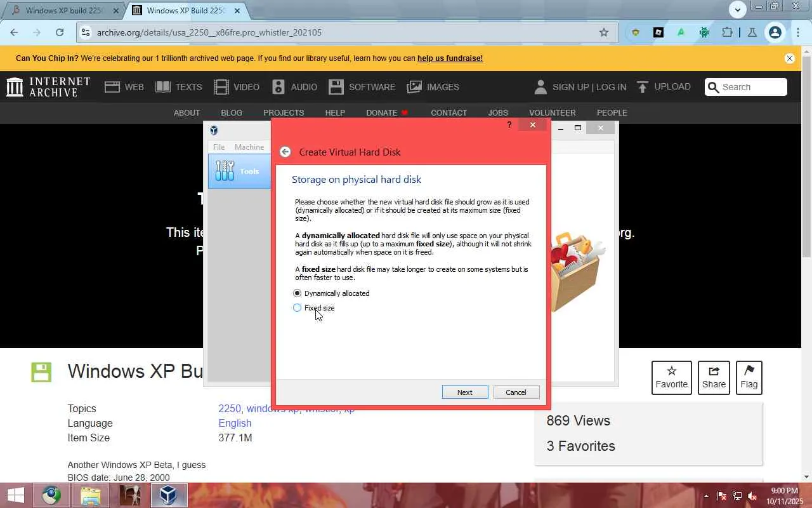Click the Upload arrow icon
The width and height of the screenshot is (812, 508).
643,87
